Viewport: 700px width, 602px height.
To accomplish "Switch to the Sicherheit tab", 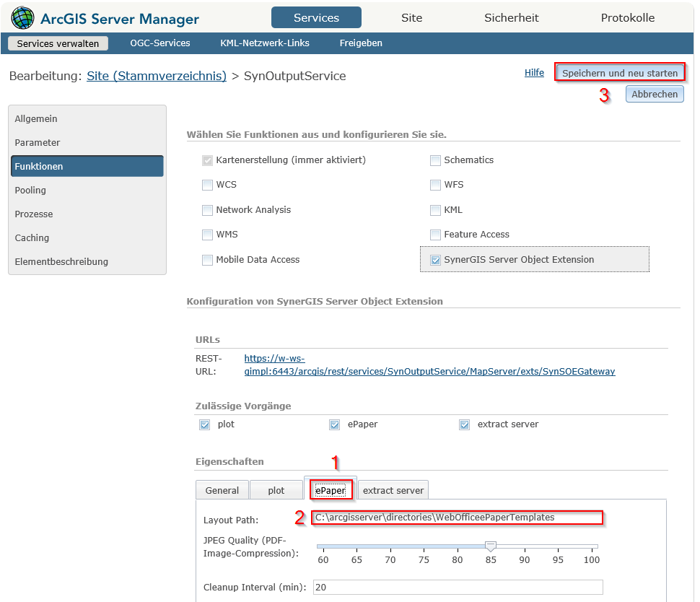I will pyautogui.click(x=511, y=18).
